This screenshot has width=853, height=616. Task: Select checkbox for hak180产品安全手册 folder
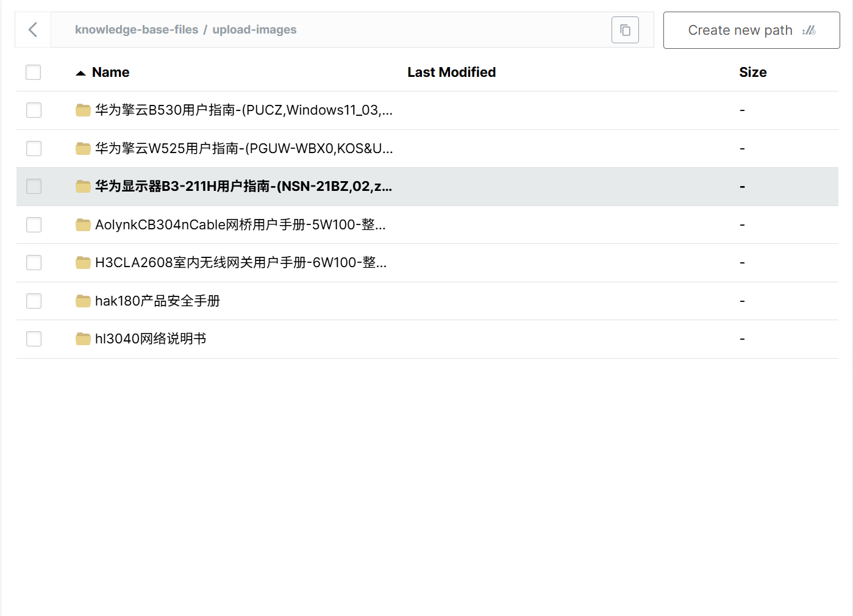(34, 301)
